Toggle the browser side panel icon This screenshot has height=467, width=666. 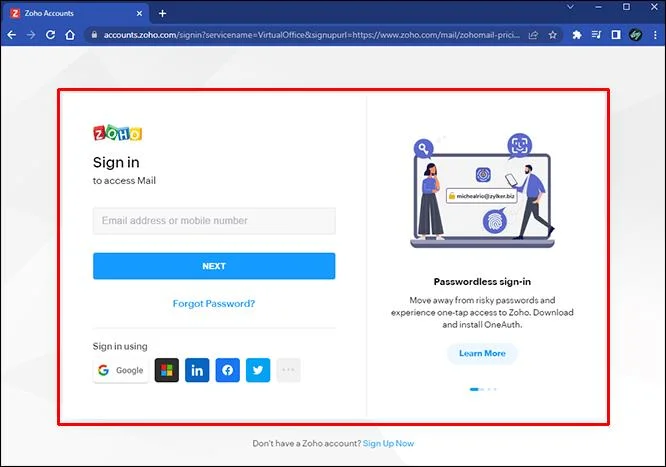point(615,35)
